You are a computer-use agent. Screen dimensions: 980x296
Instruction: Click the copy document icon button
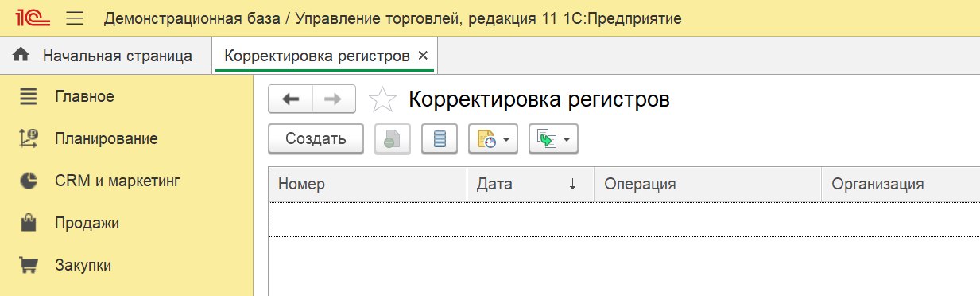(x=392, y=139)
